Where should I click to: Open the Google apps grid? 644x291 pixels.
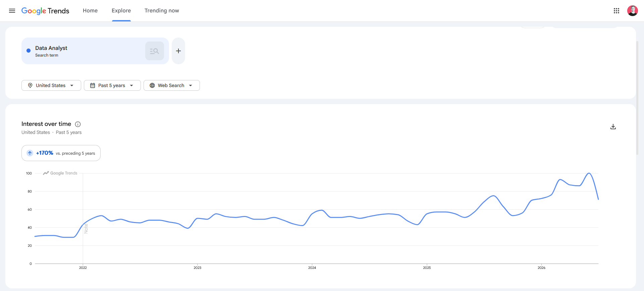pyautogui.click(x=616, y=11)
